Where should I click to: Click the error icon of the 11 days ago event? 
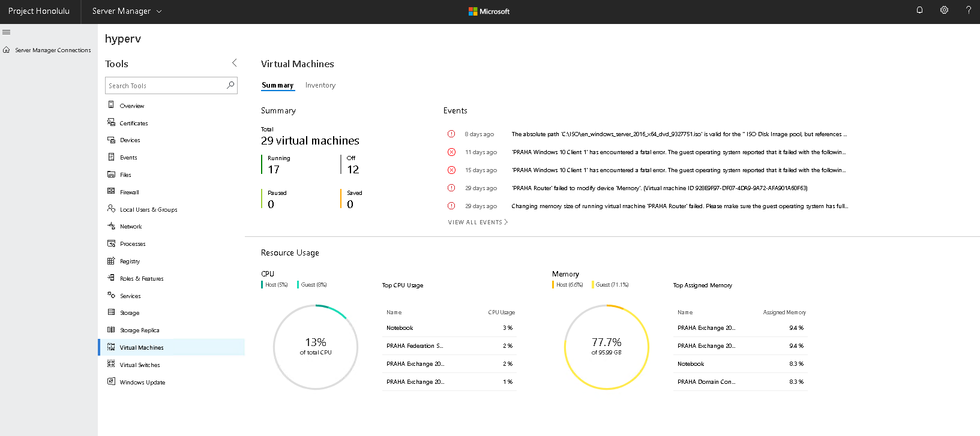tap(451, 152)
